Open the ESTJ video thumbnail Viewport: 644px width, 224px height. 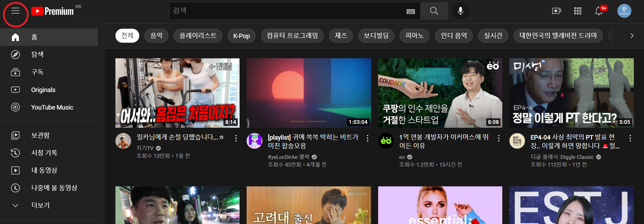[x=571, y=205]
